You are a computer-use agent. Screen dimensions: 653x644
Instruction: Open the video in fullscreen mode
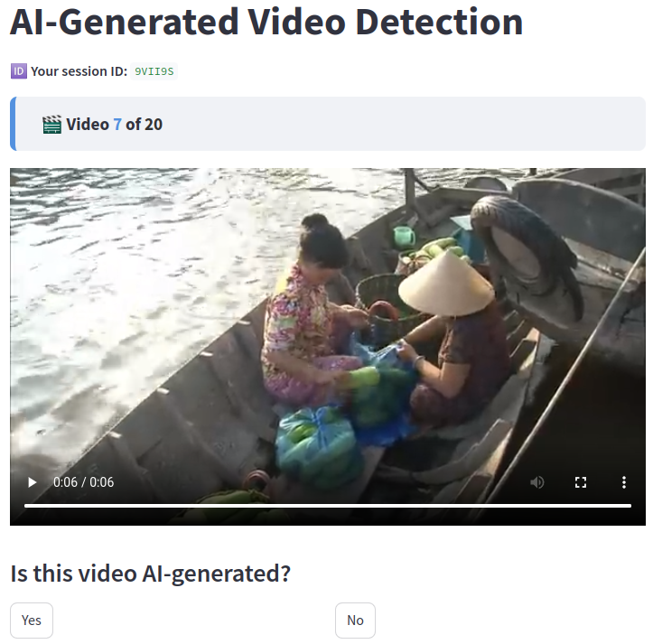coord(581,482)
